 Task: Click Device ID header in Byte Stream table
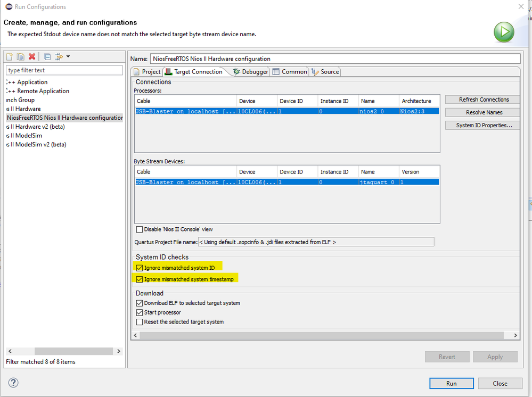297,172
